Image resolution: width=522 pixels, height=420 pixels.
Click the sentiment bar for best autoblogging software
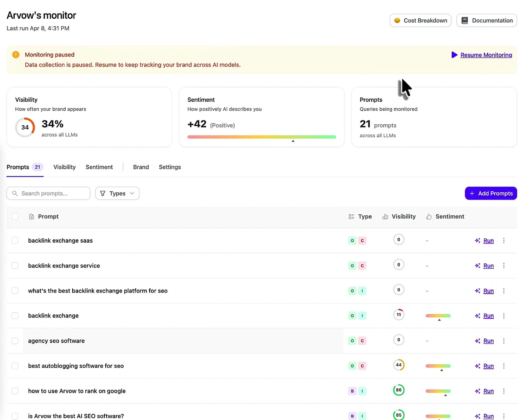coord(438,366)
